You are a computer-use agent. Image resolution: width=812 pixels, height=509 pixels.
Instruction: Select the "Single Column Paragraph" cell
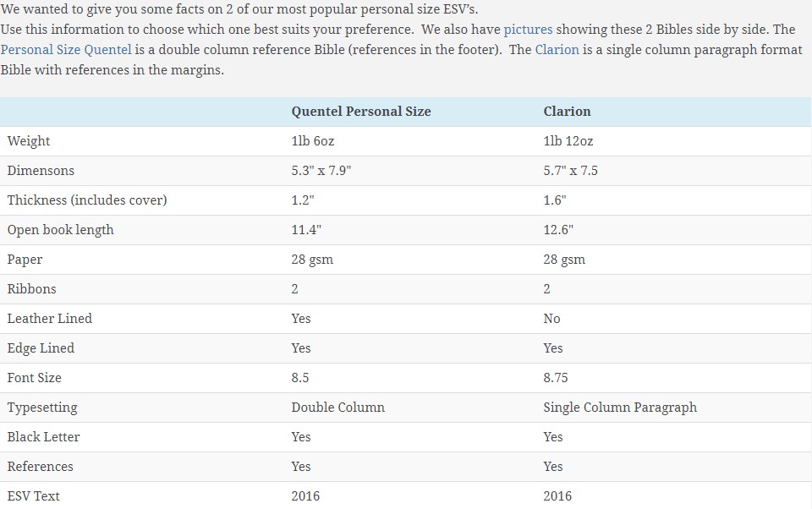tap(620, 408)
